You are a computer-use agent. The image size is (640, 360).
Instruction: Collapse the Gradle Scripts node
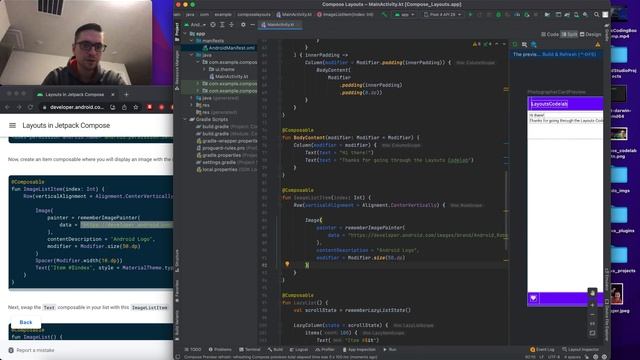coord(185,120)
